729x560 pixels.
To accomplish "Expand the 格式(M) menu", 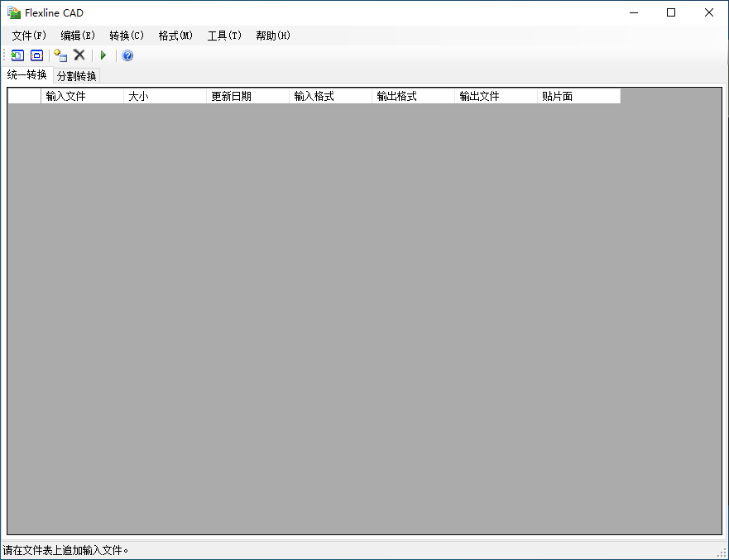I will 175,36.
